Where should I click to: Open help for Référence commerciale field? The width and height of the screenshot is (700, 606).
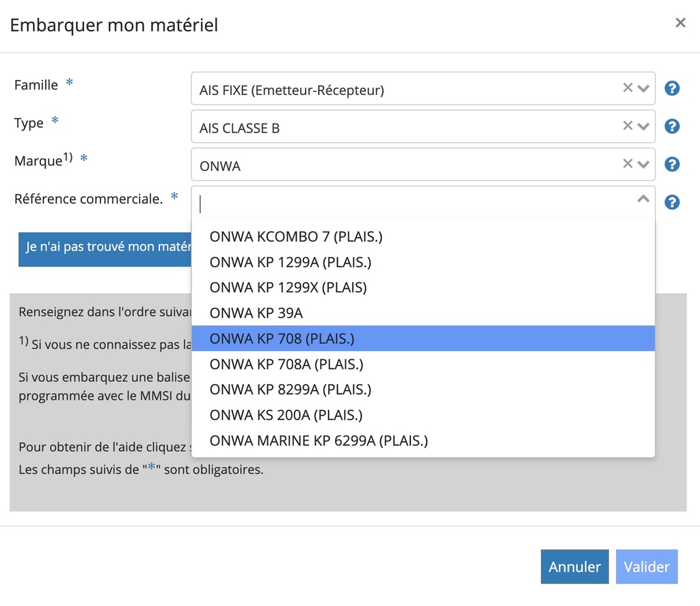pyautogui.click(x=672, y=202)
